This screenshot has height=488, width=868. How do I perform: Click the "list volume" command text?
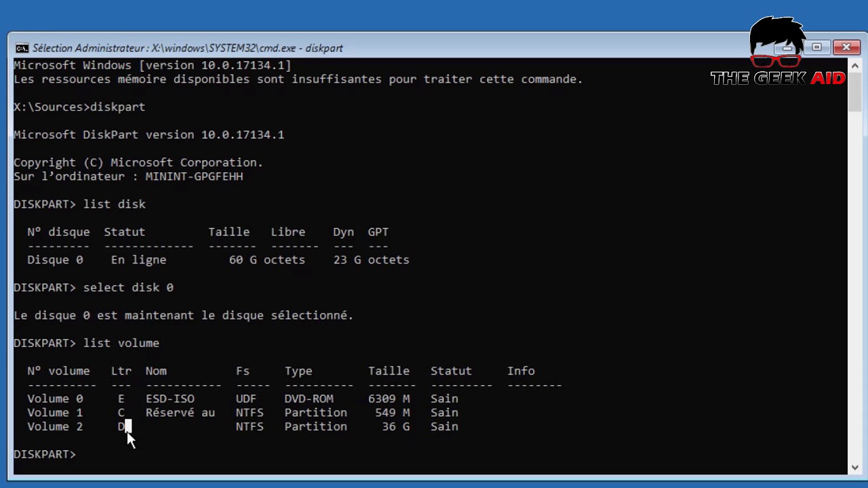[x=121, y=343]
